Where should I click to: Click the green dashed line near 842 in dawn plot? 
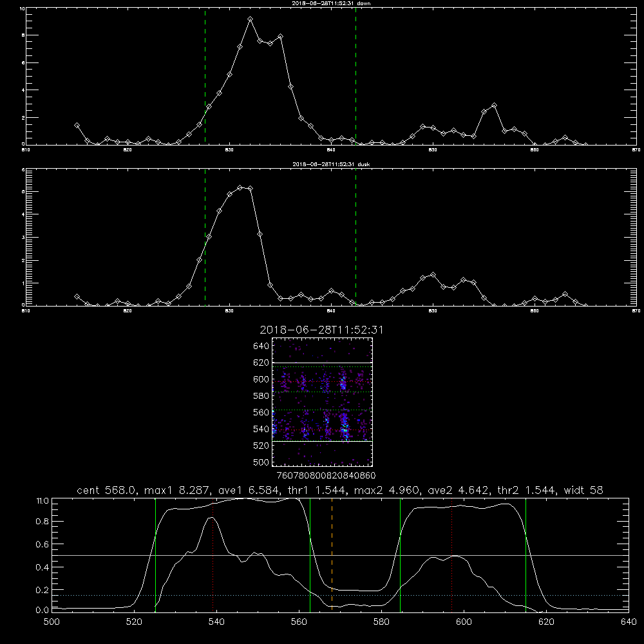355,76
